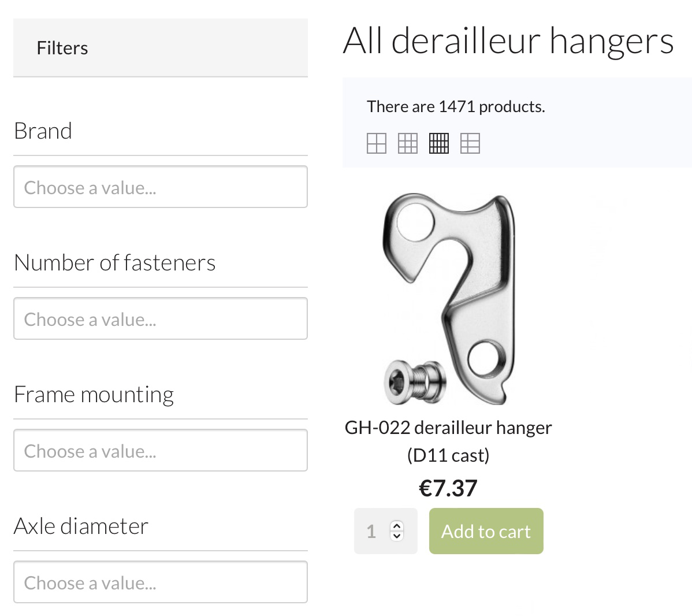692x616 pixels.
Task: Click the €7.37 price text
Action: [x=448, y=488]
